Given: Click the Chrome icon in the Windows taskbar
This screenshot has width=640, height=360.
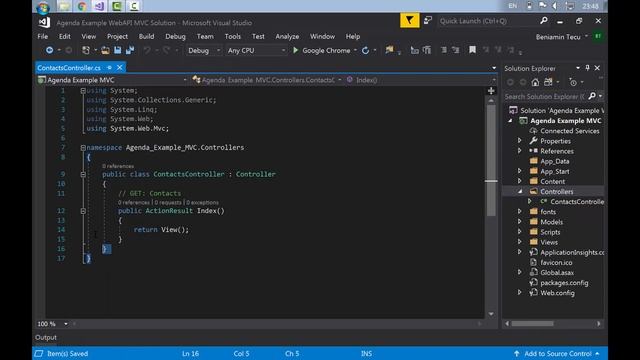Looking at the screenshot, I should pyautogui.click(x=82, y=6).
